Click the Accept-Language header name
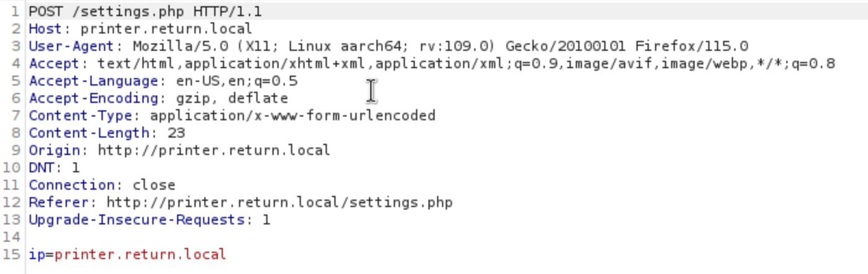The width and height of the screenshot is (868, 274). (93, 81)
